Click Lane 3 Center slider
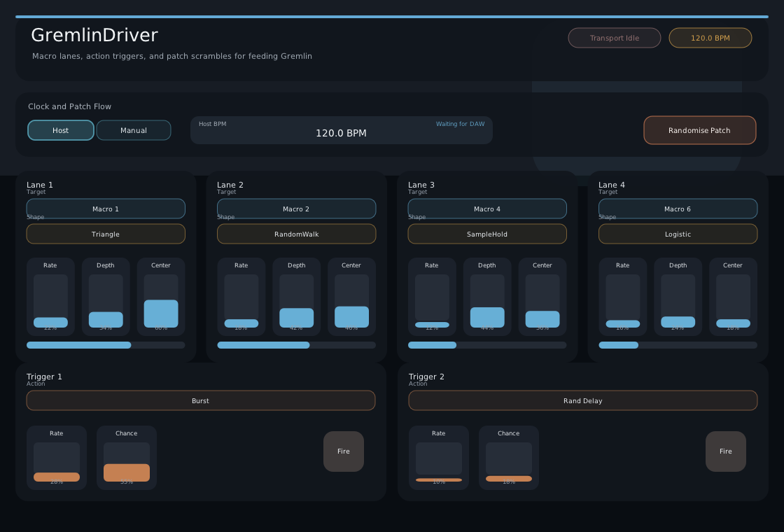Screen dimensions: 784x532 542,300
